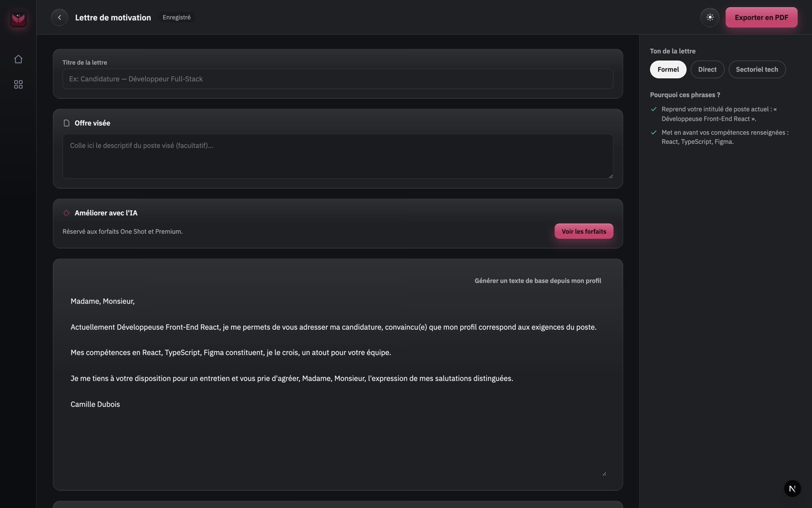Click the resize handle of letter body textarea
The image size is (812, 508).
pos(604,473)
